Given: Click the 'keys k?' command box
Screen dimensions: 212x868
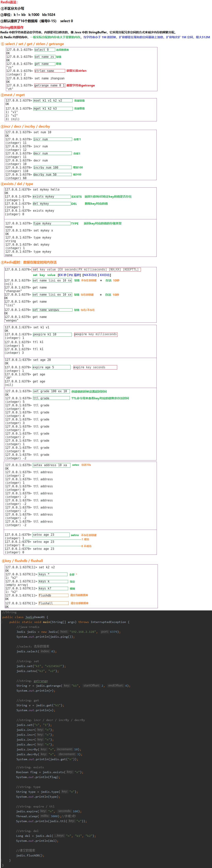Looking at the screenshot, I should coord(53,588).
